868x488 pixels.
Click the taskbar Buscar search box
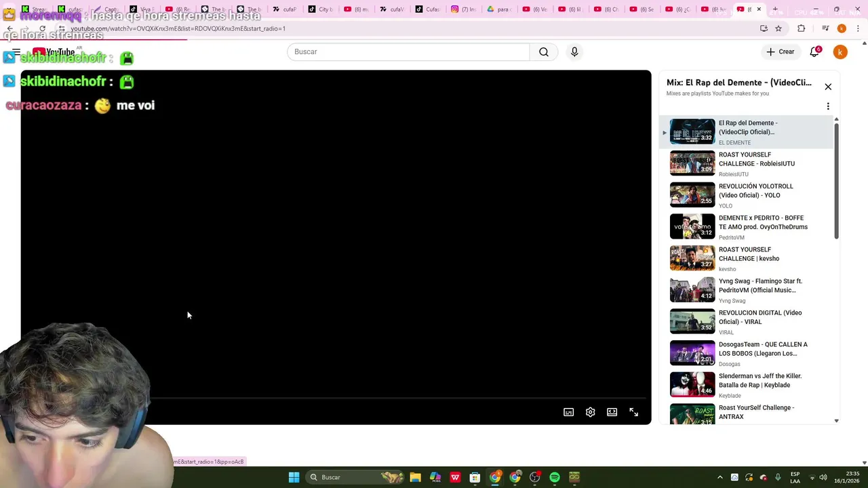coord(355,477)
